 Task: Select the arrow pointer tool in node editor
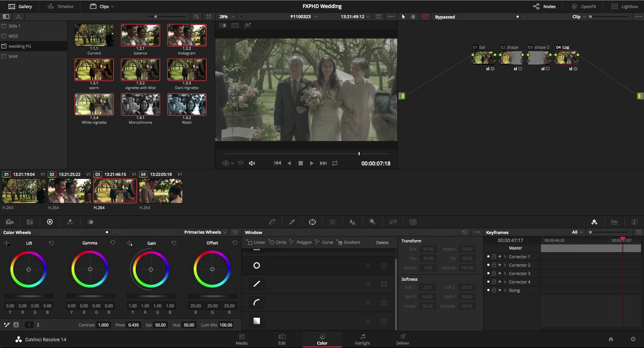[x=403, y=16]
